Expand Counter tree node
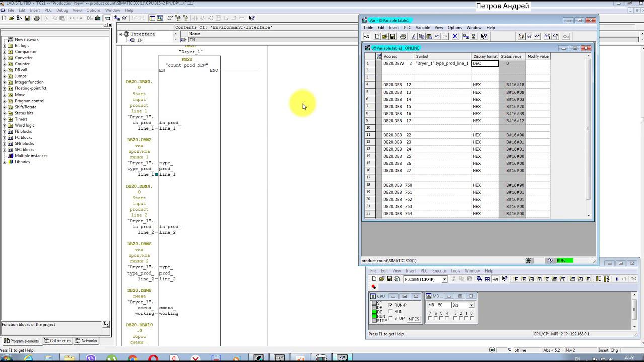This screenshot has width=644, height=362. click(x=5, y=64)
